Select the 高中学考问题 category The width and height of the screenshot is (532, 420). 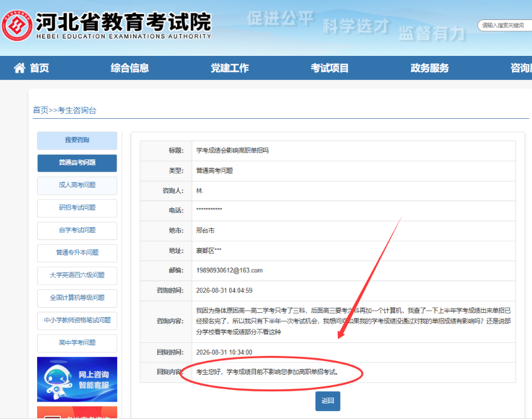click(77, 343)
